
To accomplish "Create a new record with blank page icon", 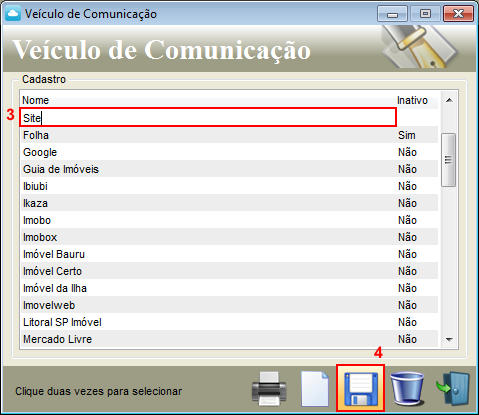I will click(x=315, y=389).
